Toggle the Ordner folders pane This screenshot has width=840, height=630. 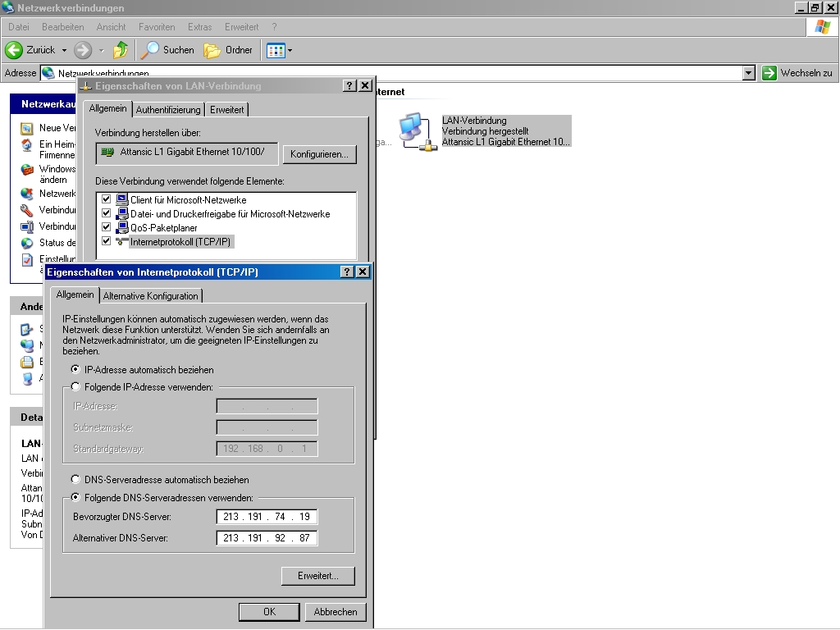click(x=228, y=50)
